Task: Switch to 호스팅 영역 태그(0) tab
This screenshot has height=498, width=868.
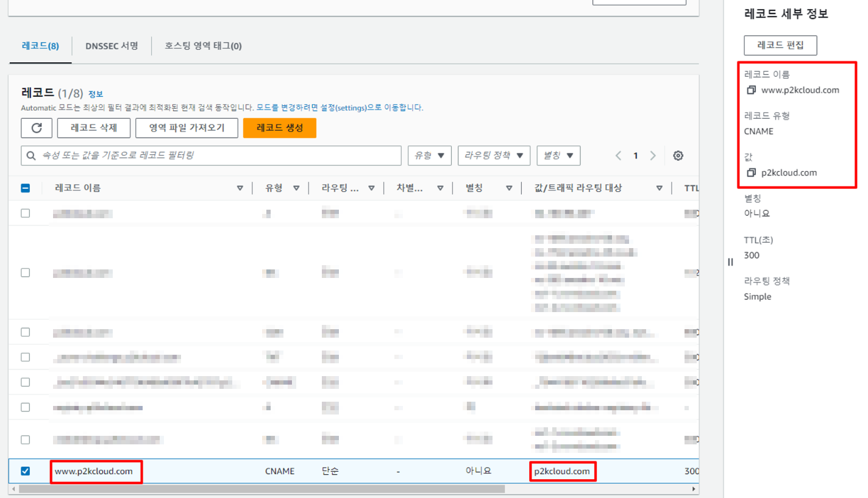Action: click(204, 46)
